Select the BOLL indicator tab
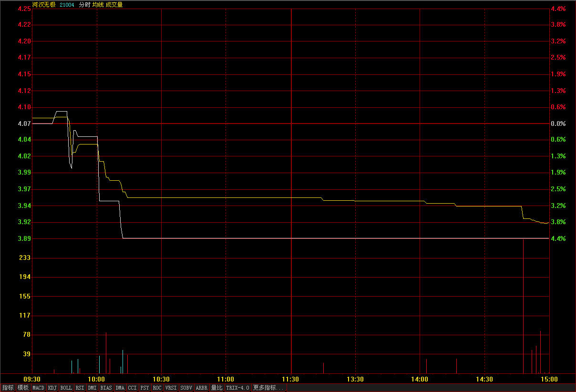The height and width of the screenshot is (392, 576). pyautogui.click(x=66, y=388)
